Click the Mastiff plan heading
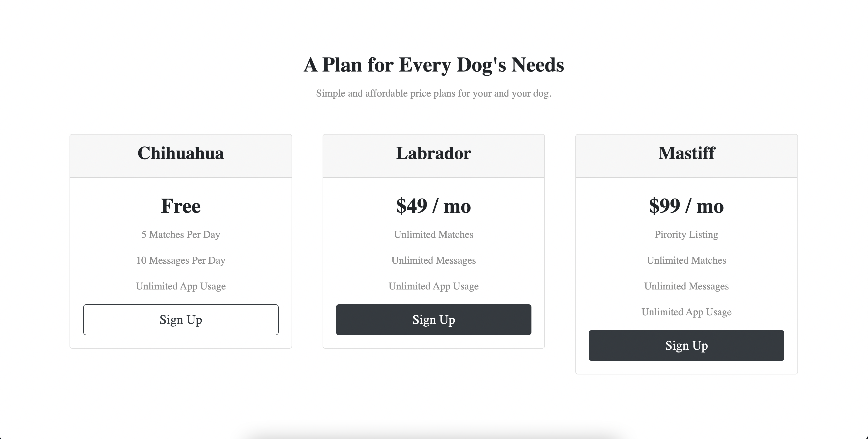The width and height of the screenshot is (868, 439). [x=686, y=153]
